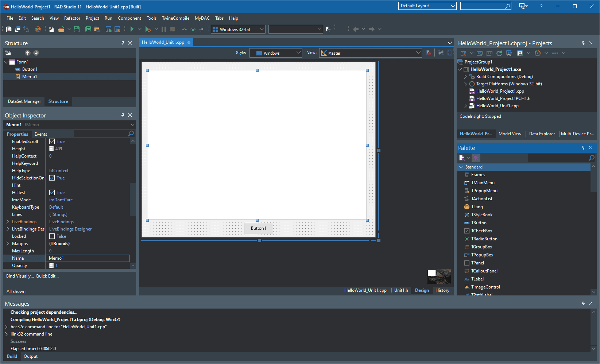
Task: Open the Windows 32-bit platform dropdown
Action: (238, 29)
